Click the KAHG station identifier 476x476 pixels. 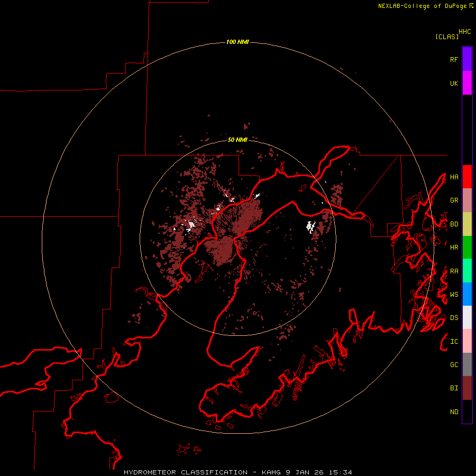coord(271,472)
